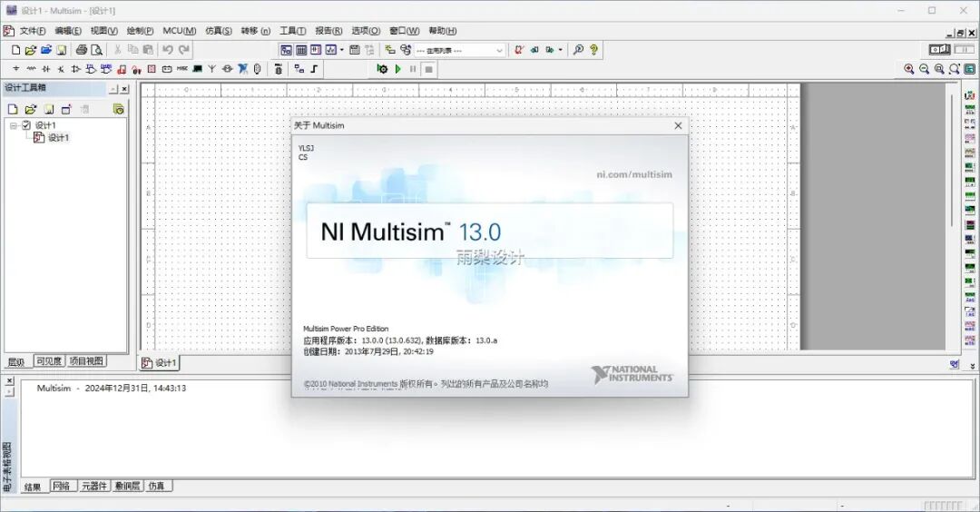The image size is (980, 512).
Task: Open the 文件(F) menu
Action: point(32,31)
